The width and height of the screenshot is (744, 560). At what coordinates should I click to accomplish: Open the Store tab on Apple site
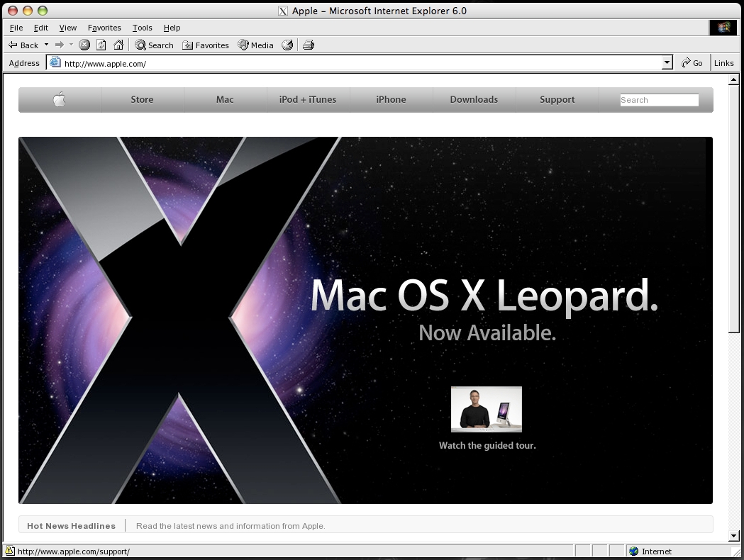point(143,99)
